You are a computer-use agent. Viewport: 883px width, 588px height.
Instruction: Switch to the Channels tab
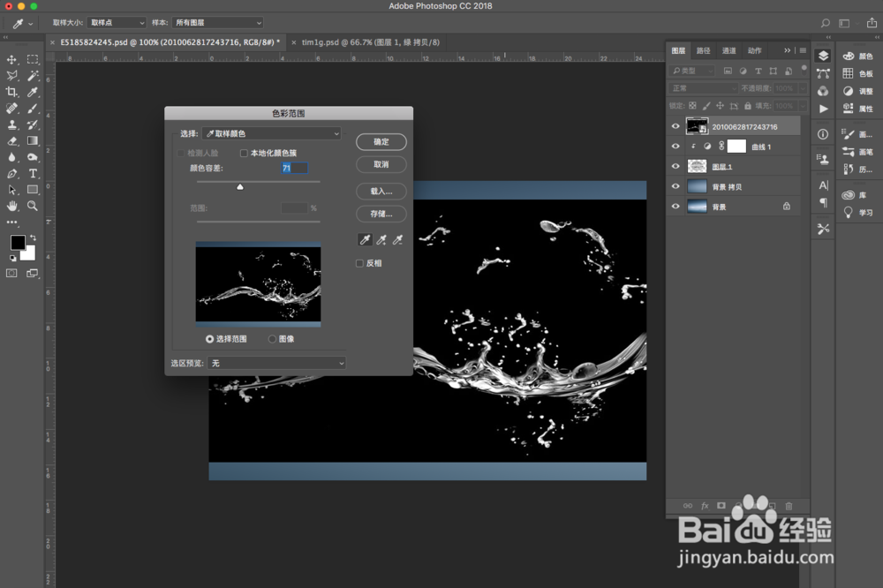(728, 50)
